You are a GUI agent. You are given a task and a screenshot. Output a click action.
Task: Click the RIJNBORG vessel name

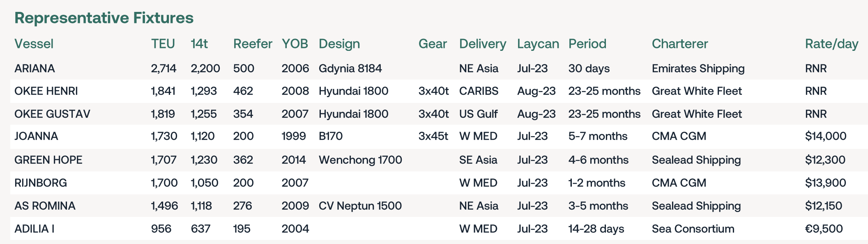pyautogui.click(x=41, y=183)
